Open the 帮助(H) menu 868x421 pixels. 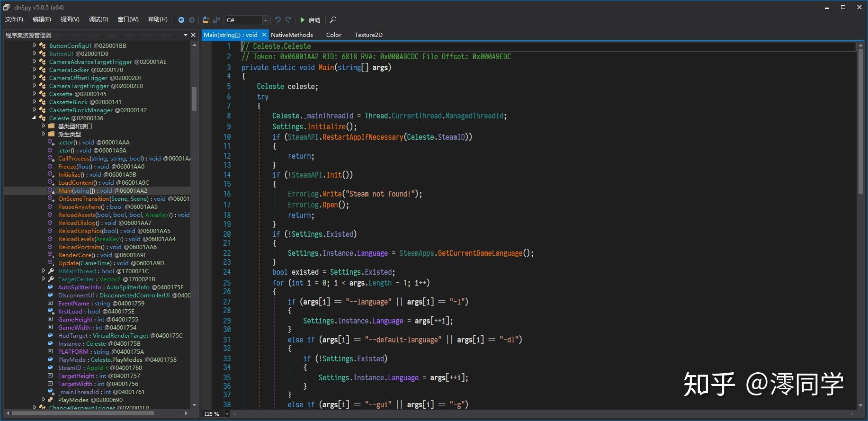click(x=158, y=19)
